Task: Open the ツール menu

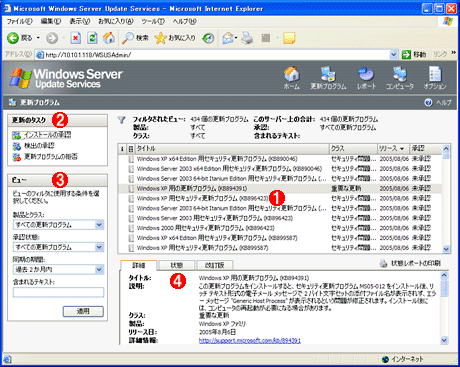Action: click(x=153, y=21)
